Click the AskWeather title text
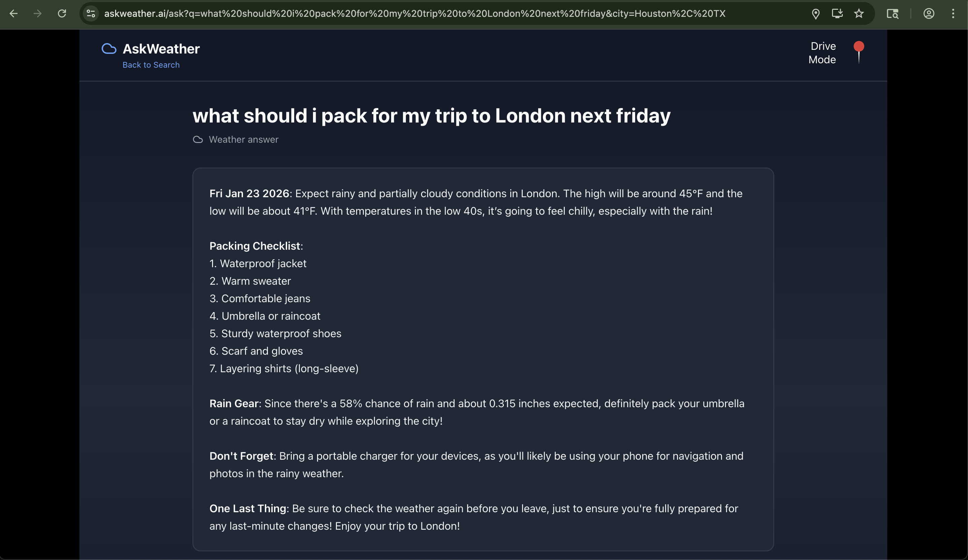Viewport: 968px width, 560px height. (161, 48)
